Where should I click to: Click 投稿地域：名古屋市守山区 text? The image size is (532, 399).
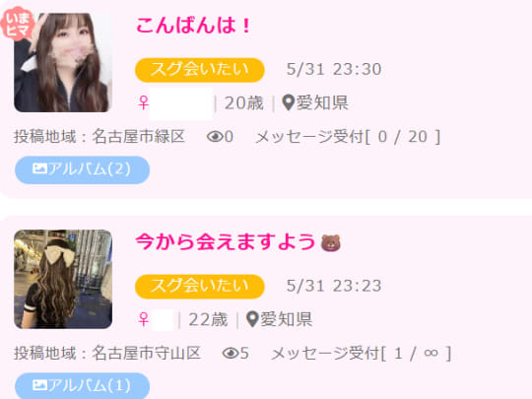tap(107, 354)
